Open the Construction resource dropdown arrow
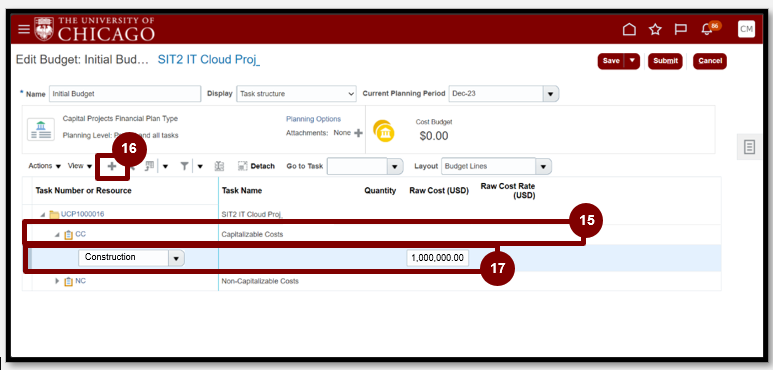This screenshot has width=773, height=370. click(x=176, y=258)
